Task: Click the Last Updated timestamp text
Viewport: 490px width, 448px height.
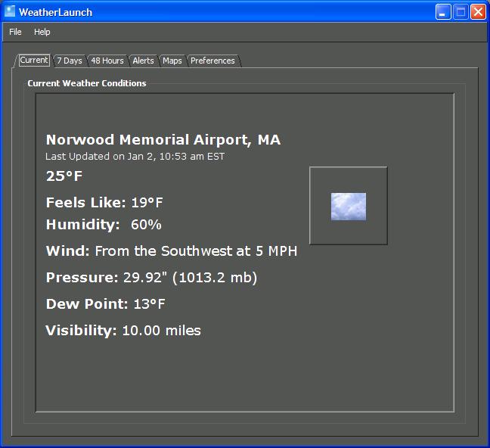Action: (135, 157)
